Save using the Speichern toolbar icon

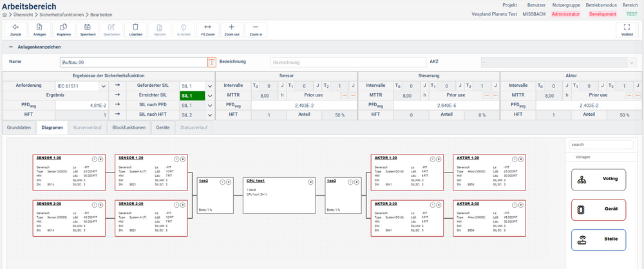(88, 30)
